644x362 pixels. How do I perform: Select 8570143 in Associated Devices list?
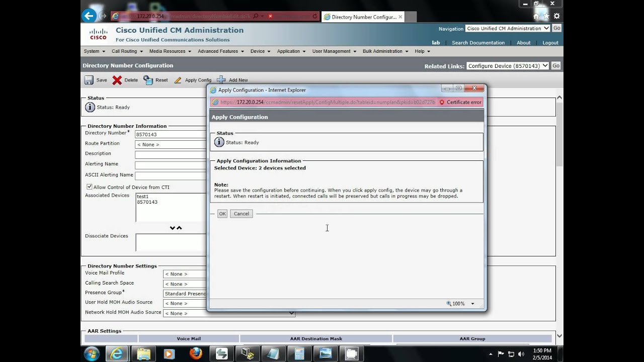[147, 202]
